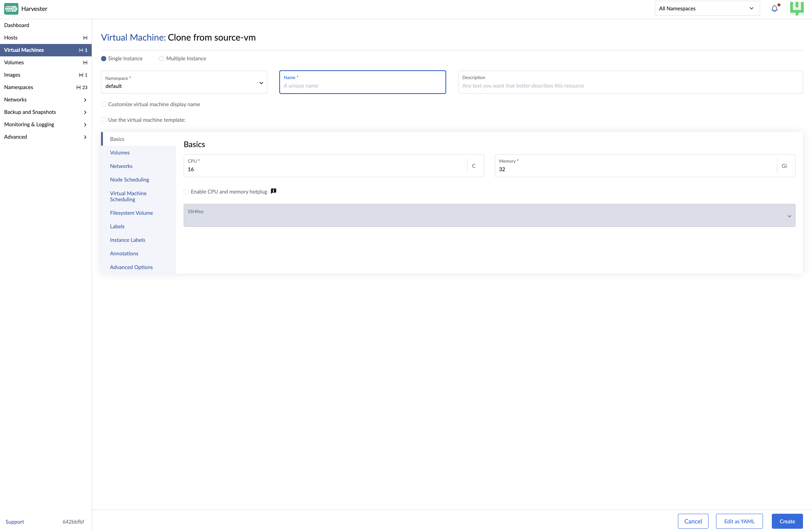
Task: Enable CPU and memory hotplug checkbox
Action: tap(186, 192)
